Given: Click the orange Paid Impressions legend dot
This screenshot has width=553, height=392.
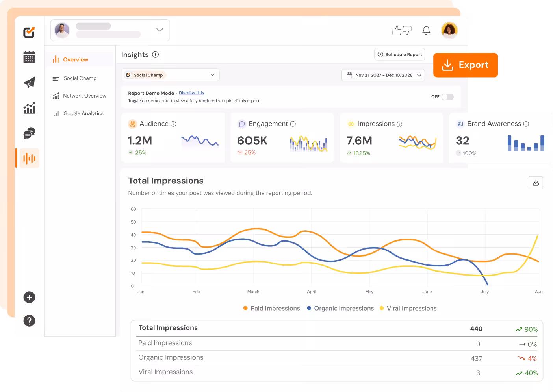Looking at the screenshot, I should (x=245, y=308).
